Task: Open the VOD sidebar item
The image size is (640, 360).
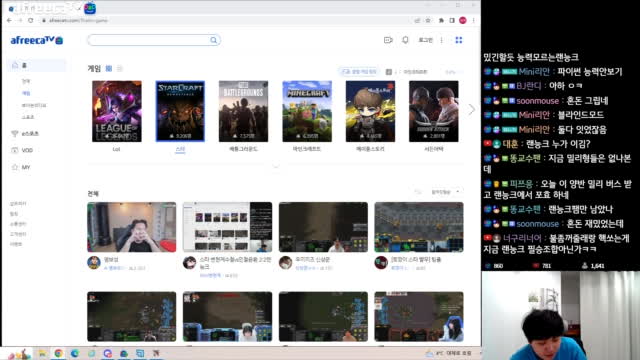Action: click(x=27, y=150)
